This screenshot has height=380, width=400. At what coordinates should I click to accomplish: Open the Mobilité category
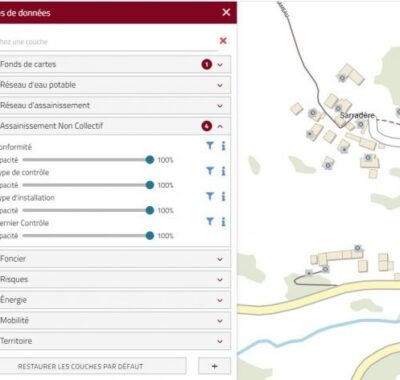[x=114, y=320]
